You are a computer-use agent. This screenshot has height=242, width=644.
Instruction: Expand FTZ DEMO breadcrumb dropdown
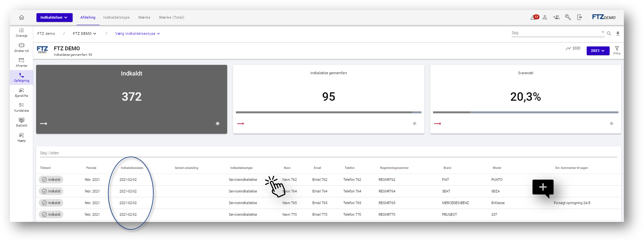point(85,33)
